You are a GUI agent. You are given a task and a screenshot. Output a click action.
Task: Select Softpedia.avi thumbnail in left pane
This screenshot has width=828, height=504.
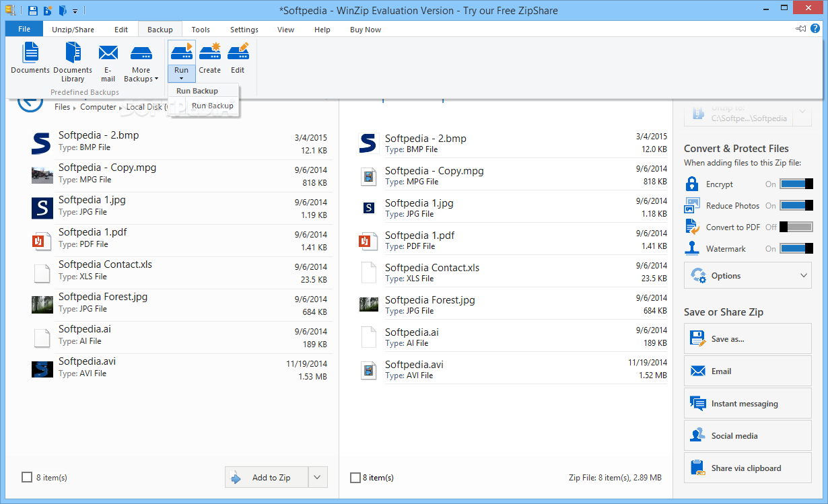point(42,369)
